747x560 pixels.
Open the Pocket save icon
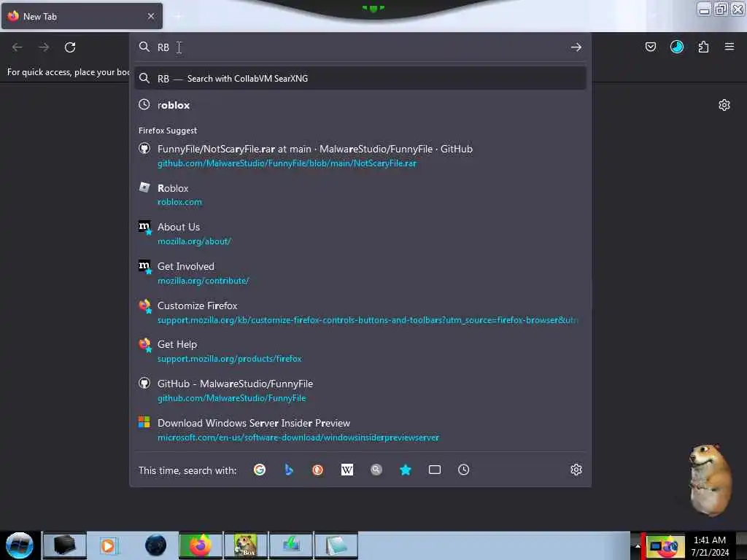(650, 47)
